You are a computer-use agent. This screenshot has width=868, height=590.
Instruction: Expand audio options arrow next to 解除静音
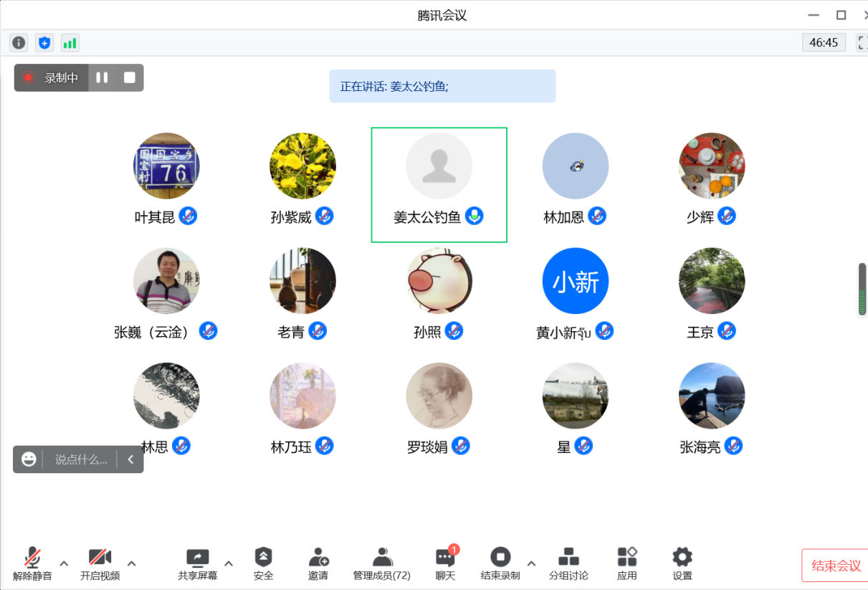click(x=64, y=563)
